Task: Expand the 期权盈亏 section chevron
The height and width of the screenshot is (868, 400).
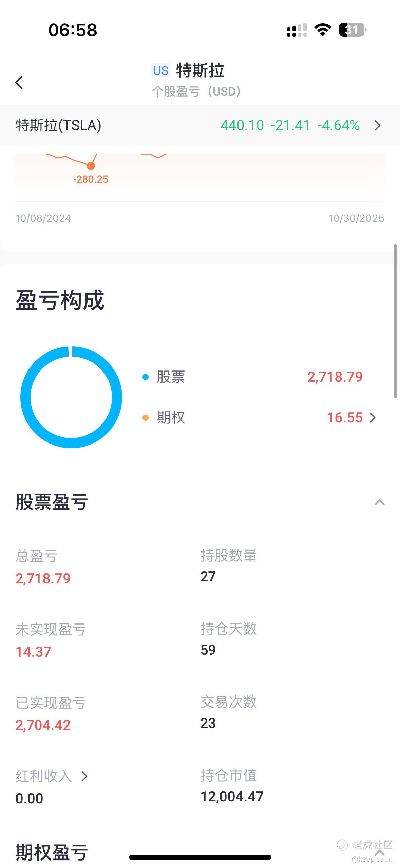Action: [379, 853]
